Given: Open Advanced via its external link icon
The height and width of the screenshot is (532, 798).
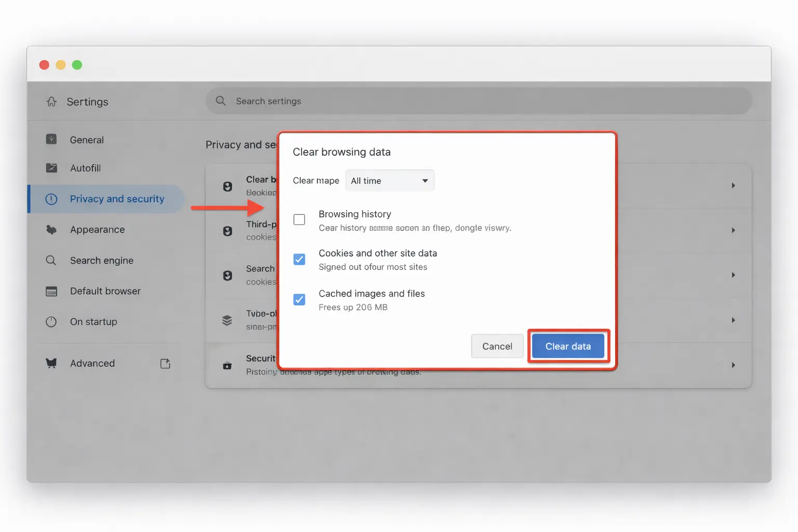Looking at the screenshot, I should (165, 363).
